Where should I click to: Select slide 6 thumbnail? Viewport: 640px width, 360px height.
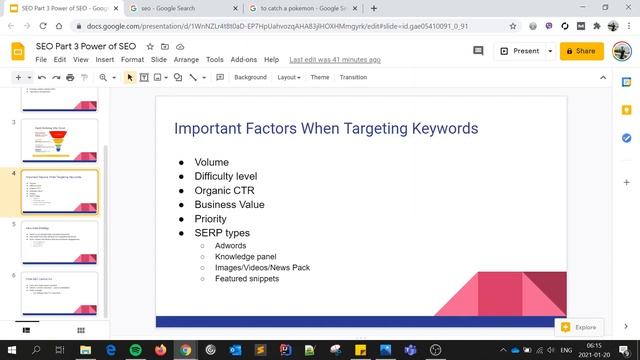point(60,293)
